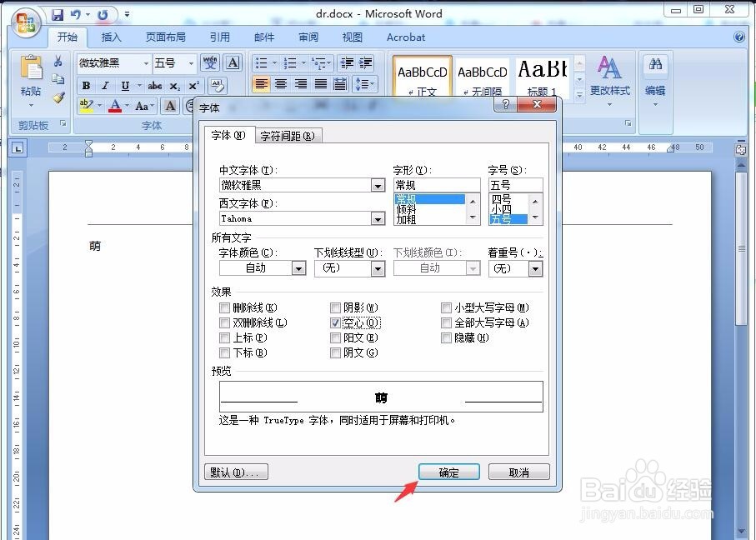Select 小四 in font size list
756x540 pixels.
[x=508, y=209]
